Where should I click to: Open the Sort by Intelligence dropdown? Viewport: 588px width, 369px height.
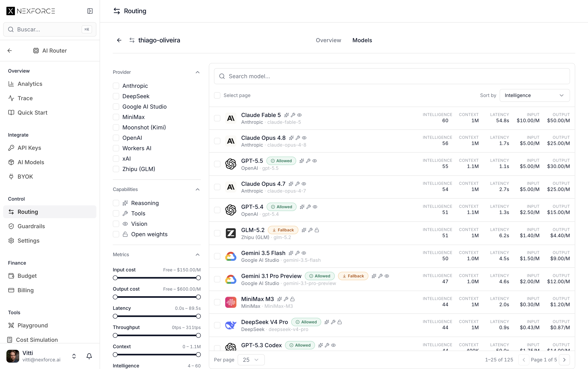(x=535, y=95)
